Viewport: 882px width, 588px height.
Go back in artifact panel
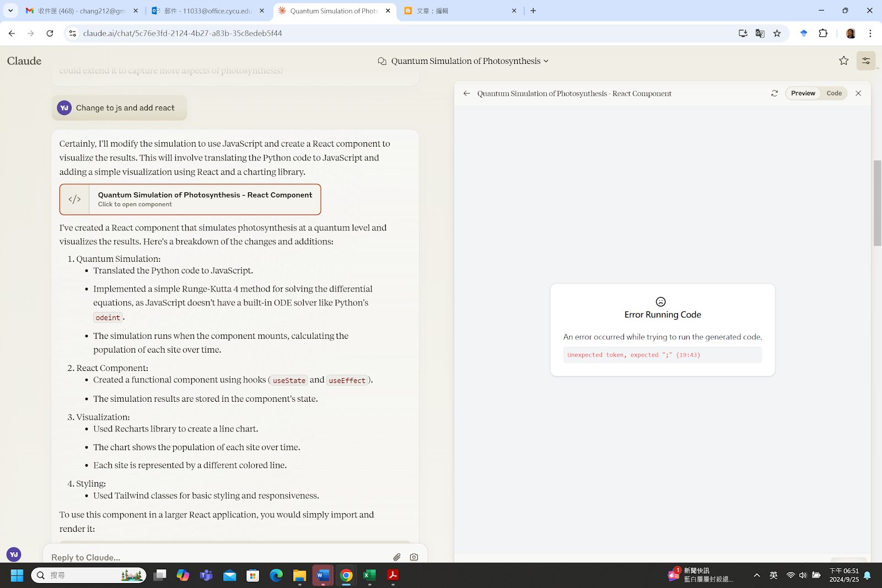coord(467,94)
